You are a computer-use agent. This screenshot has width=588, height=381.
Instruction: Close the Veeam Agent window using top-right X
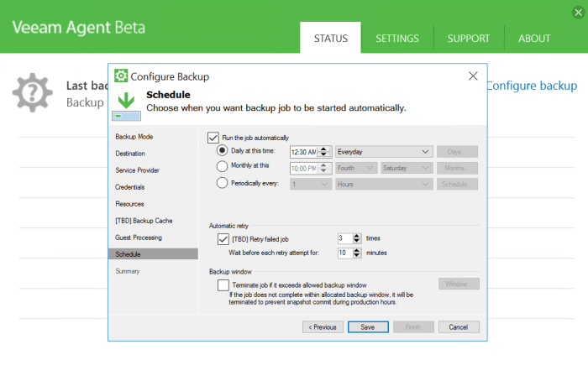[x=578, y=13]
